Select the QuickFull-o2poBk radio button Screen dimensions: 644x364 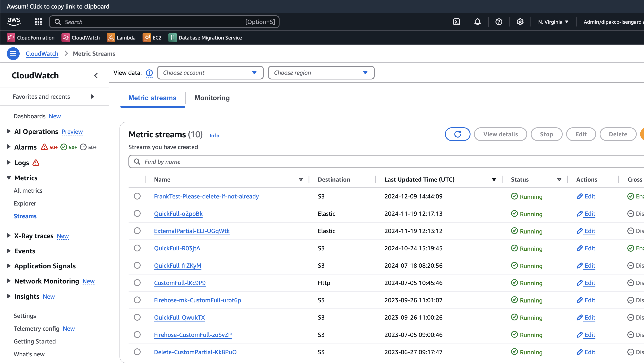pos(137,213)
